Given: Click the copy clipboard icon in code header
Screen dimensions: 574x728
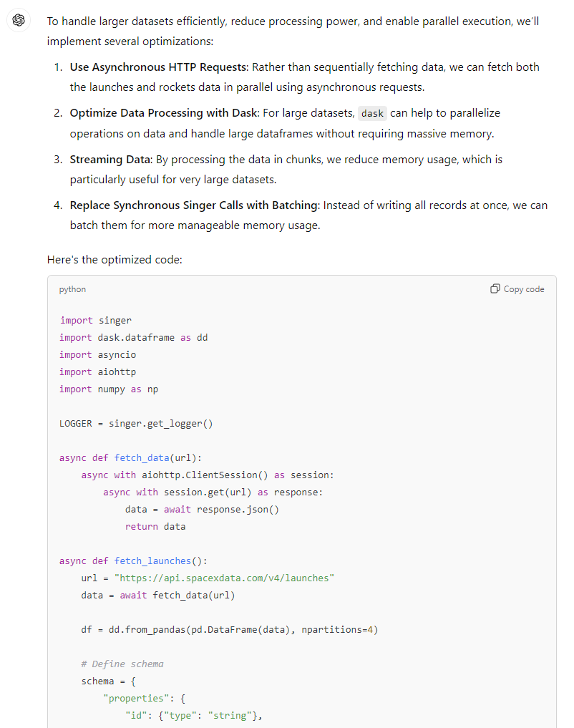Looking at the screenshot, I should (495, 288).
